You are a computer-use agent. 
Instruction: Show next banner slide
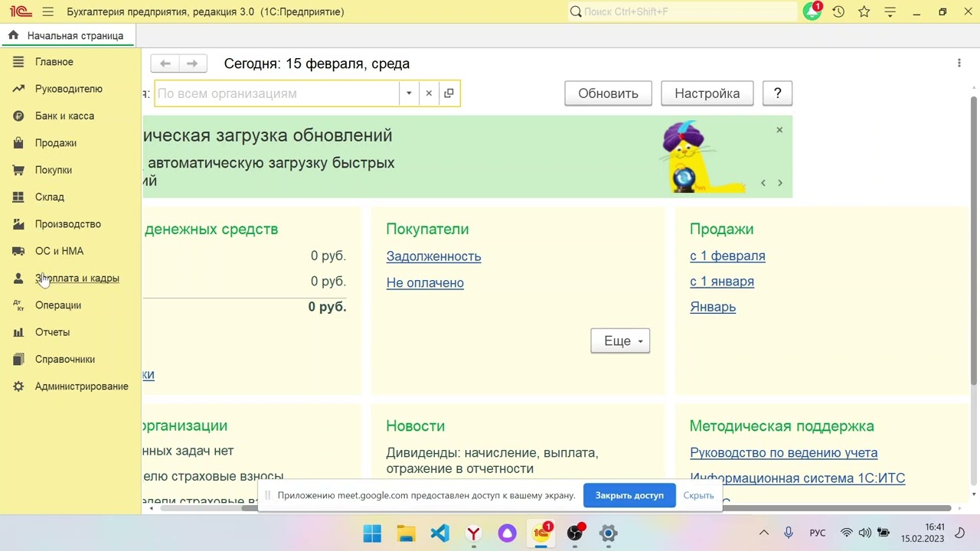coord(780,183)
